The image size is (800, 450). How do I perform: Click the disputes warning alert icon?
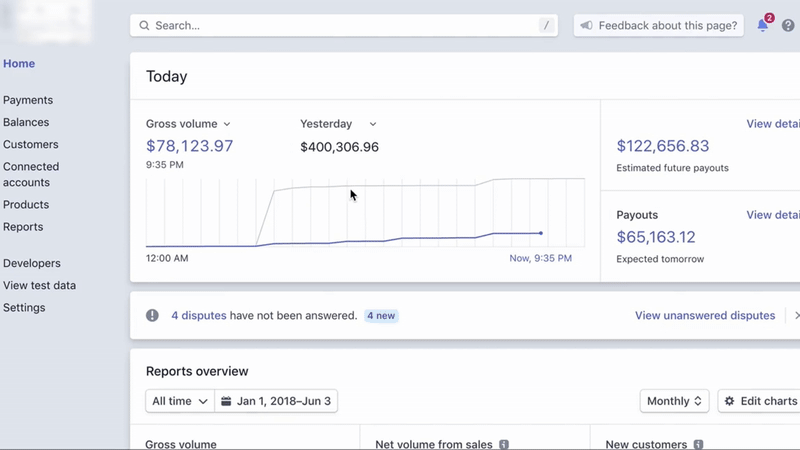coord(152,316)
